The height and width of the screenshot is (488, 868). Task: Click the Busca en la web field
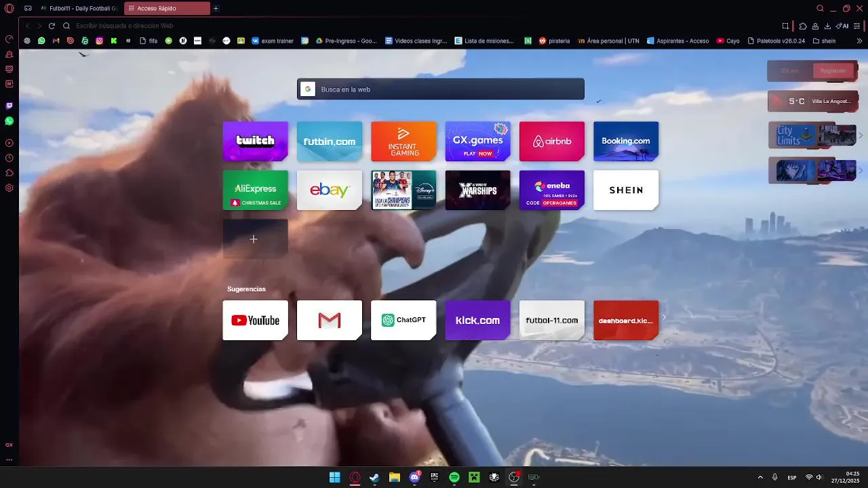(441, 89)
